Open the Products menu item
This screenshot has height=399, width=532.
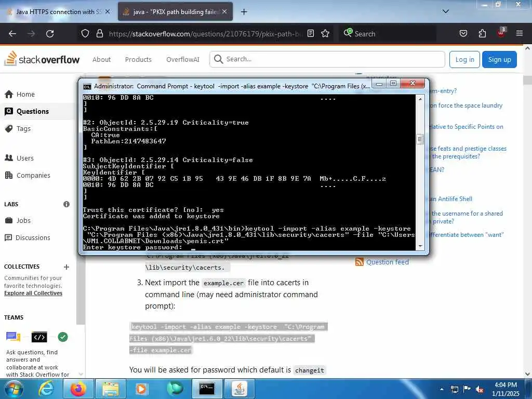pos(138,59)
